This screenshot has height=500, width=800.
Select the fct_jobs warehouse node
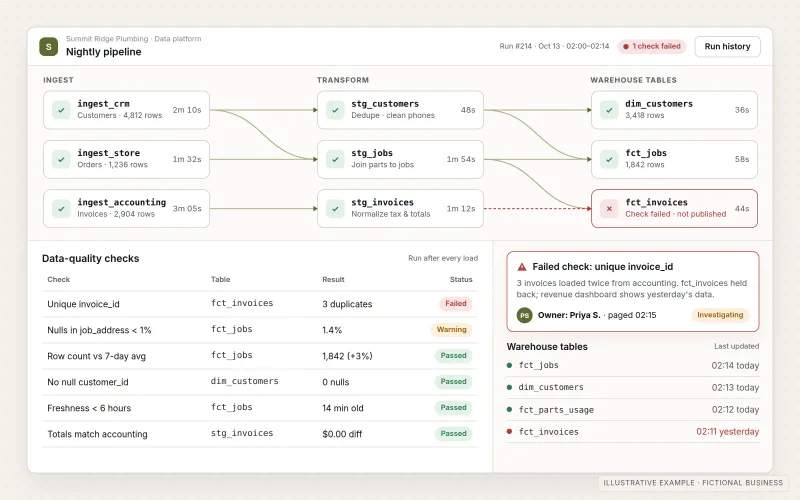[x=674, y=159]
